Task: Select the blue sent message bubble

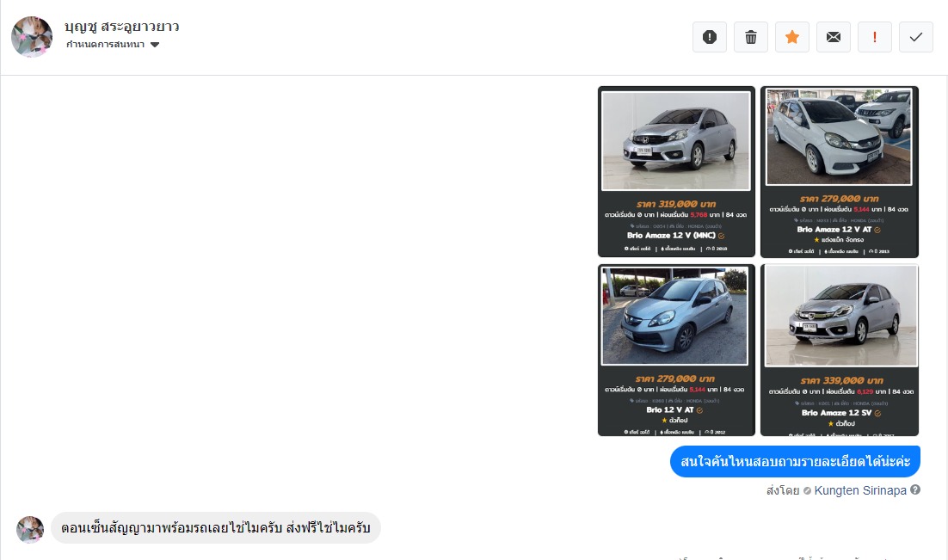Action: click(x=795, y=461)
